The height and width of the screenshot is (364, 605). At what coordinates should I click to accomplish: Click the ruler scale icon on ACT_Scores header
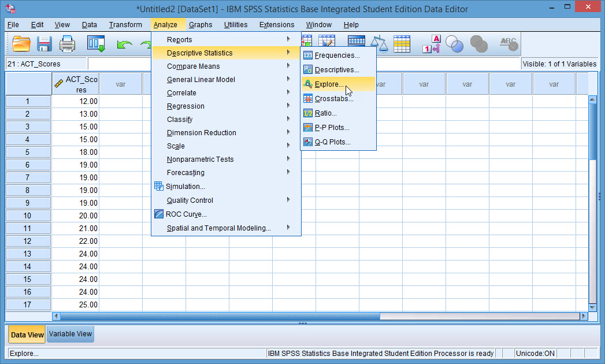[x=58, y=83]
